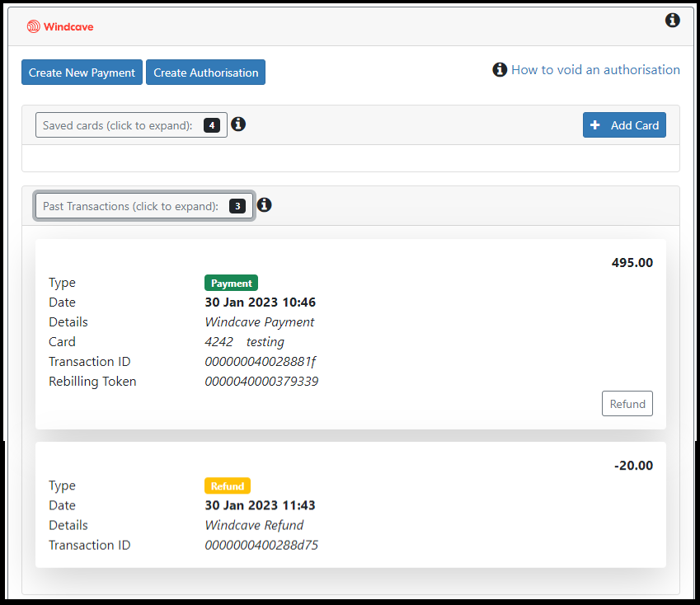Select transaction ID 0000000400288d75

coord(261,545)
